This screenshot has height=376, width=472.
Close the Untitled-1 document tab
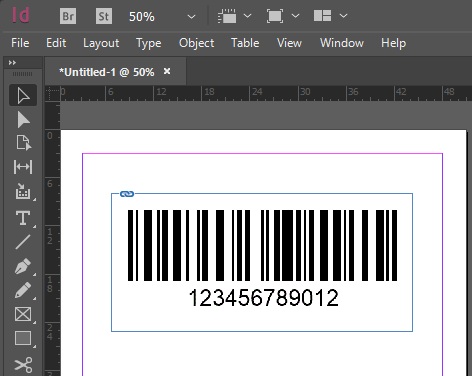point(167,71)
